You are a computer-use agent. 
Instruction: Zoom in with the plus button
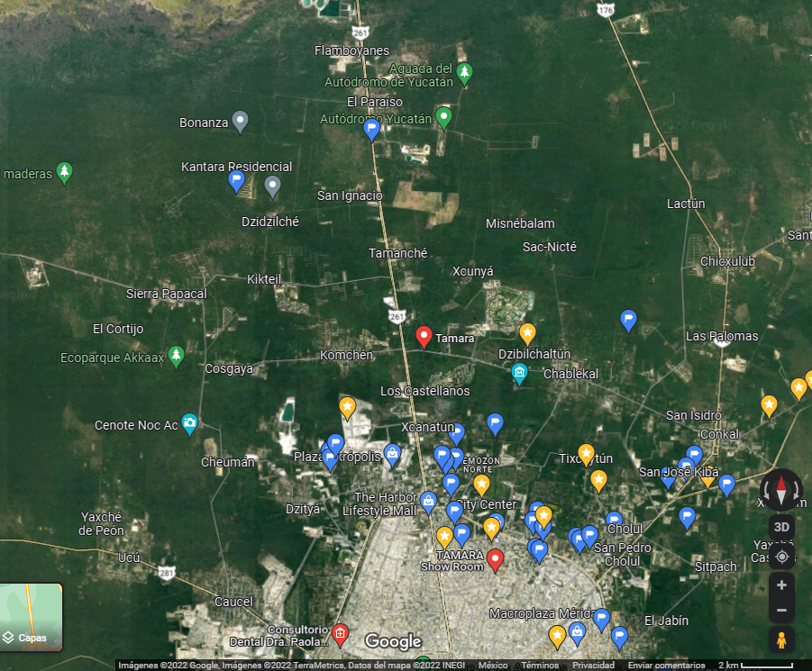pyautogui.click(x=781, y=585)
